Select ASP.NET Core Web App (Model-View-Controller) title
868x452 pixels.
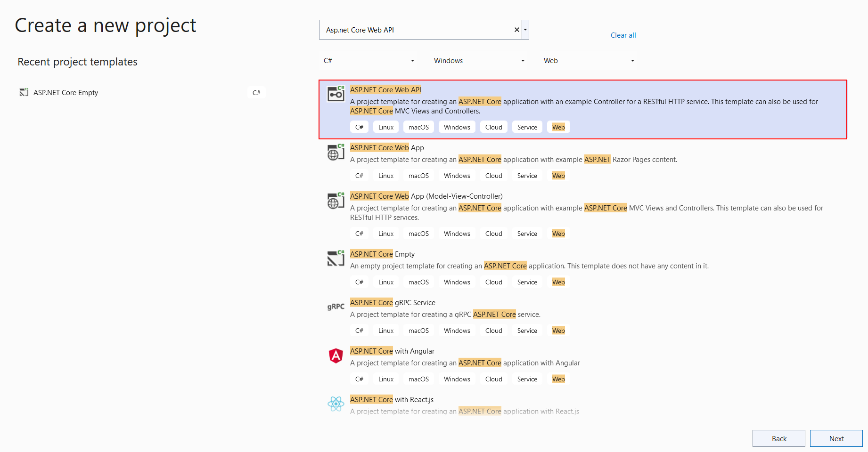426,196
